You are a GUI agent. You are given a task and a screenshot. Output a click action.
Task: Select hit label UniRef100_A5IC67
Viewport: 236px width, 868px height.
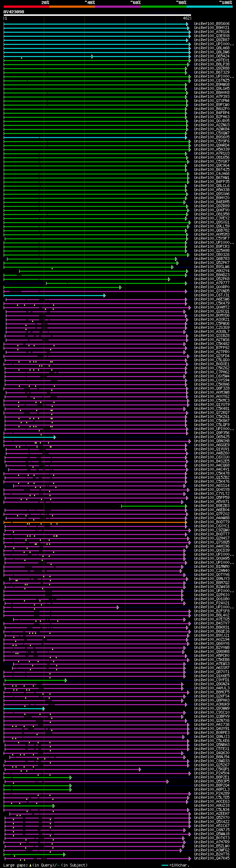[212, 826]
